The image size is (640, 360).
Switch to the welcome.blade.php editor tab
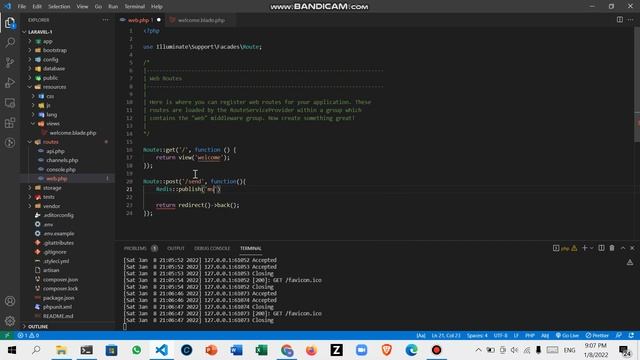click(200, 20)
